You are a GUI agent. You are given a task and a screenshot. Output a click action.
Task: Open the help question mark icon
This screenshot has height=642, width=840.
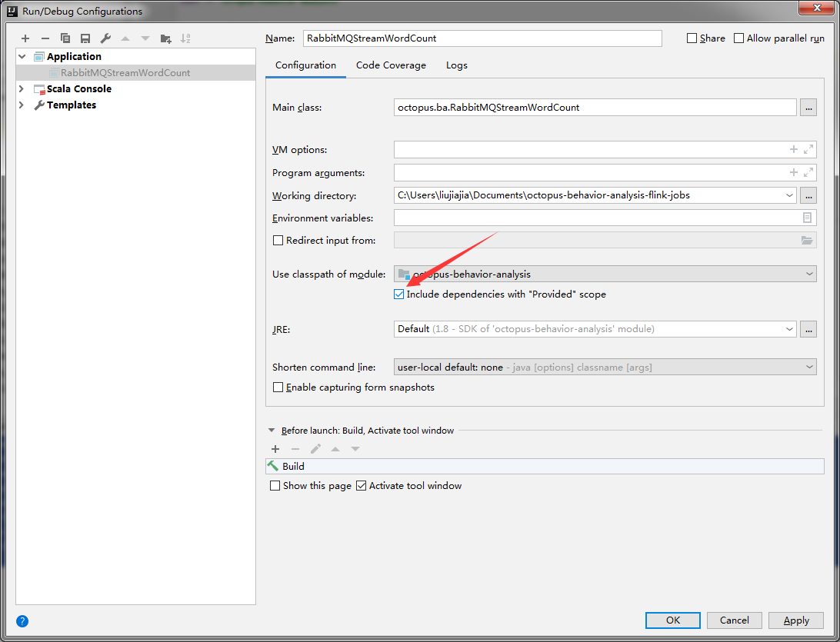pyautogui.click(x=22, y=621)
